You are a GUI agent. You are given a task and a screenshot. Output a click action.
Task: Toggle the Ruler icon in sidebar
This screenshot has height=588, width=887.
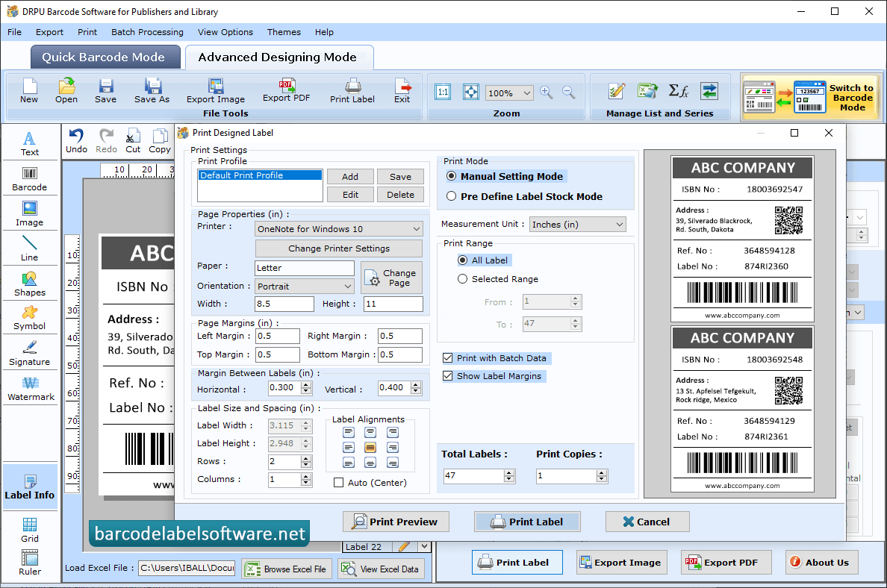[29, 563]
